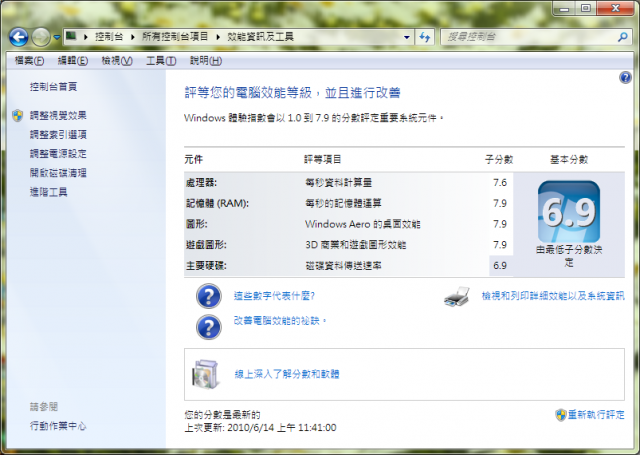The width and height of the screenshot is (640, 455).
Task: Click the 7.6 processor subscore
Action: pos(500,182)
